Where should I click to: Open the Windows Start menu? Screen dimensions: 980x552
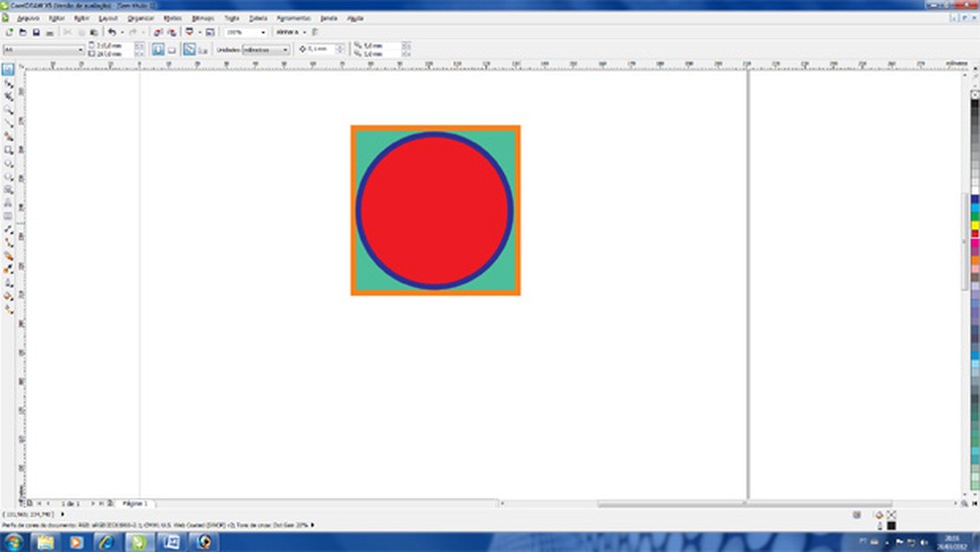click(13, 542)
